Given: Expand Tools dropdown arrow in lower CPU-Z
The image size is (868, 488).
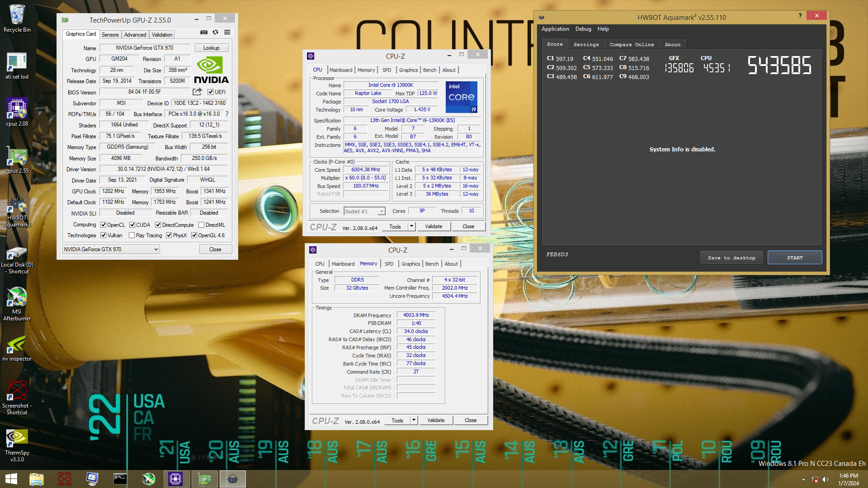Looking at the screenshot, I should (x=414, y=420).
